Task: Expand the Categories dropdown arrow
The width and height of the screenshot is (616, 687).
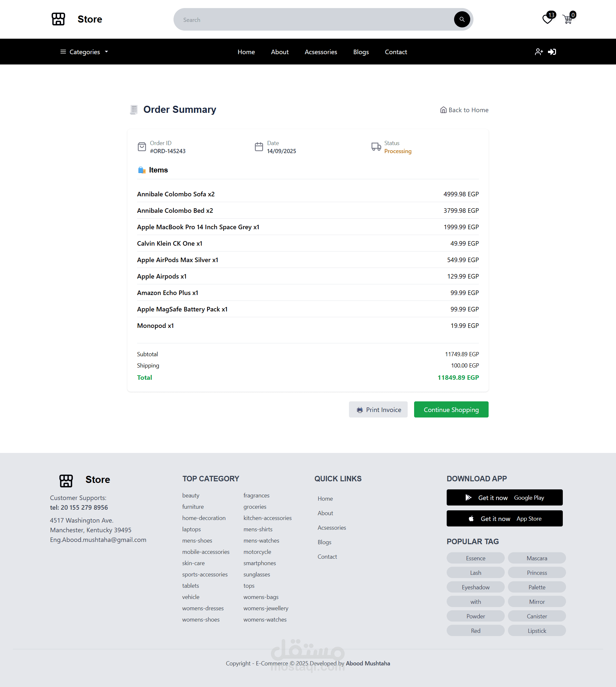Action: (106, 52)
